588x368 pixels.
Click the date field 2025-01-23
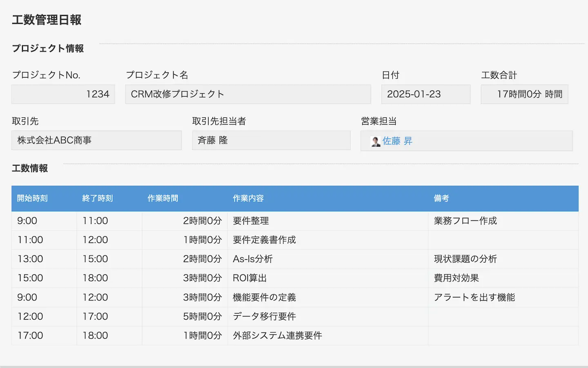[x=425, y=94]
